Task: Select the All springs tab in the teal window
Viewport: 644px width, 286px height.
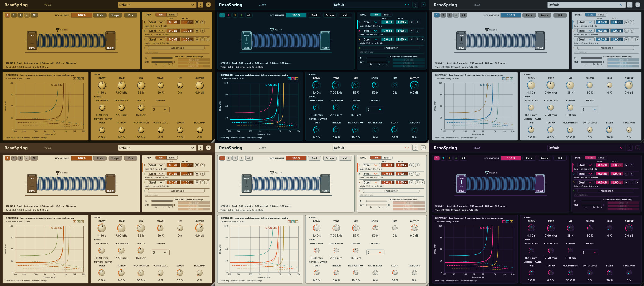Action: (249, 15)
